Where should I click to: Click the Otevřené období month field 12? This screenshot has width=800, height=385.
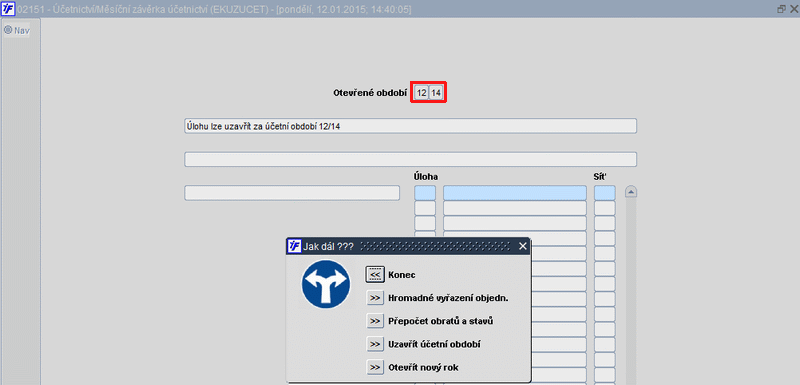(x=421, y=93)
